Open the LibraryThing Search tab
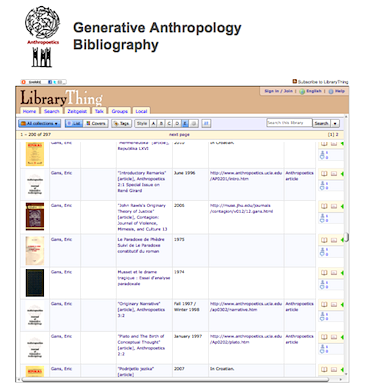The height and width of the screenshot is (388, 366). (x=52, y=111)
